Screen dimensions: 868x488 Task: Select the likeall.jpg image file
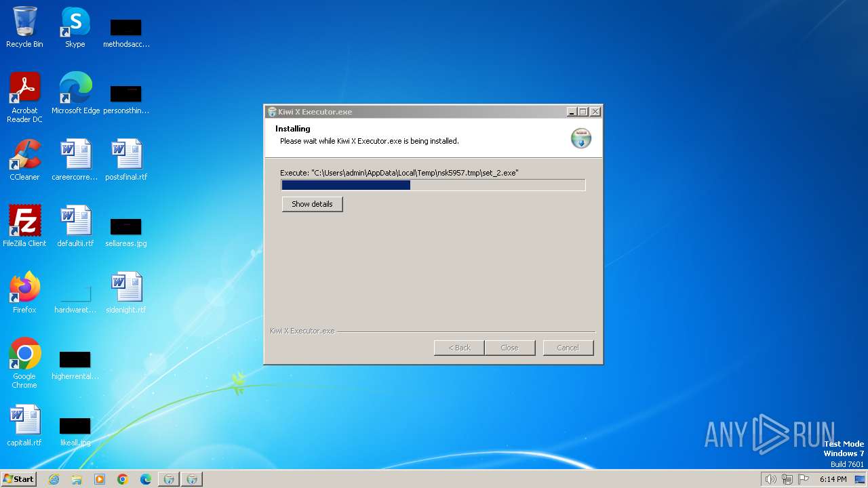coord(75,431)
